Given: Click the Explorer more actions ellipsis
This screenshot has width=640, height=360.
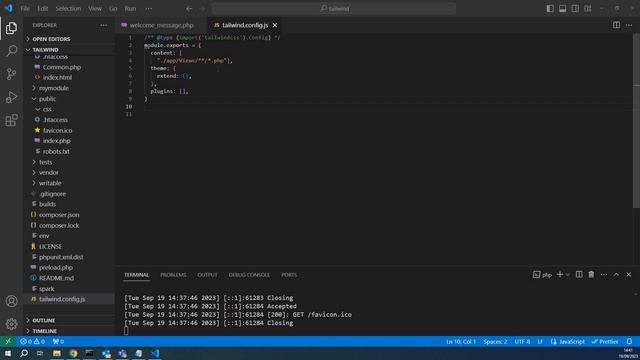Looking at the screenshot, I should [x=104, y=25].
